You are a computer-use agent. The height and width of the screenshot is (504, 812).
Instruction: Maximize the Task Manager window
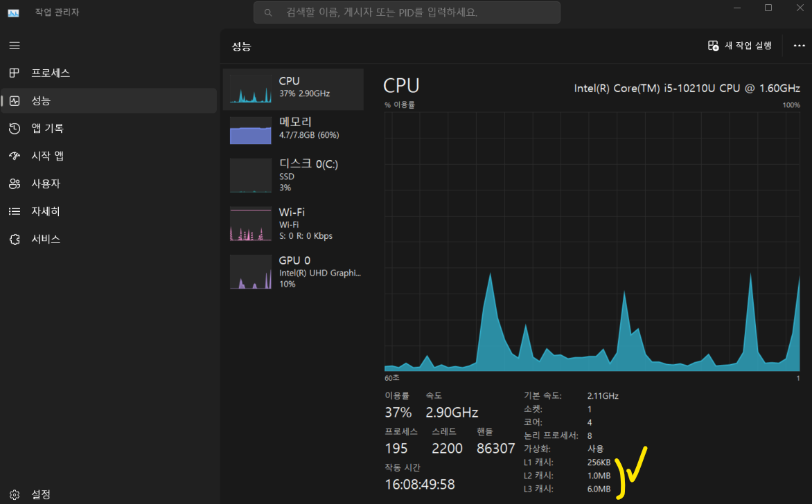[768, 8]
